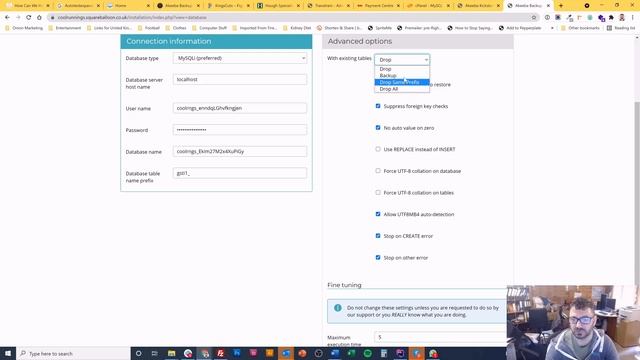The width and height of the screenshot is (640, 360).
Task: Open Other bookmarks folder
Action: (580, 28)
